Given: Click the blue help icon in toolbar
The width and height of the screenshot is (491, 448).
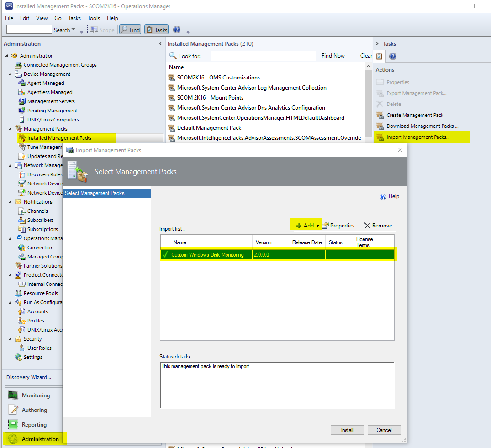Looking at the screenshot, I should coord(177,30).
